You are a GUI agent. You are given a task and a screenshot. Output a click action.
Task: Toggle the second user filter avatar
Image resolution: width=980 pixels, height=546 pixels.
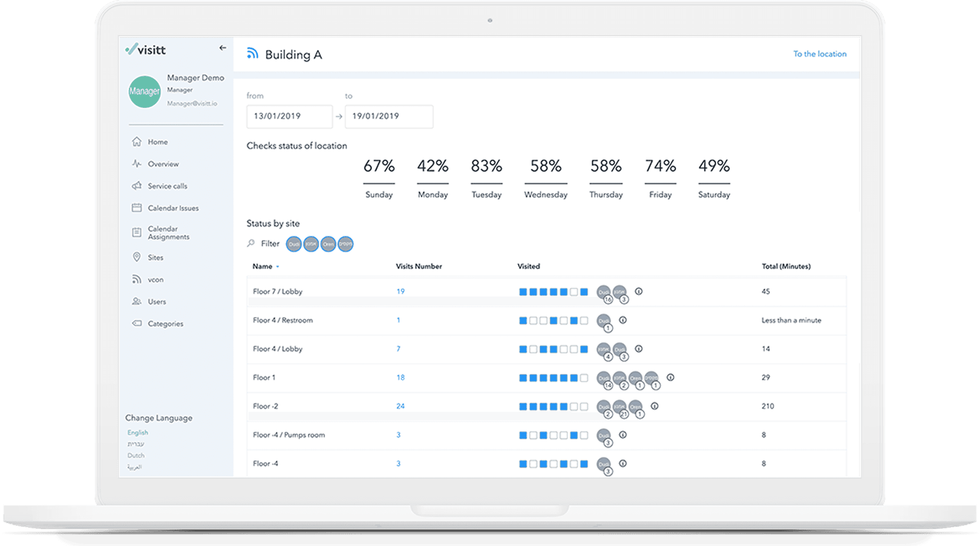311,244
